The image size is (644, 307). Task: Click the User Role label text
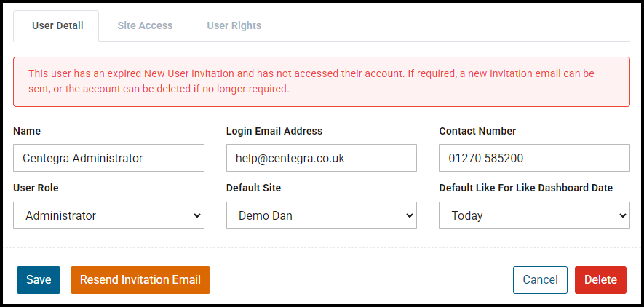[36, 188]
